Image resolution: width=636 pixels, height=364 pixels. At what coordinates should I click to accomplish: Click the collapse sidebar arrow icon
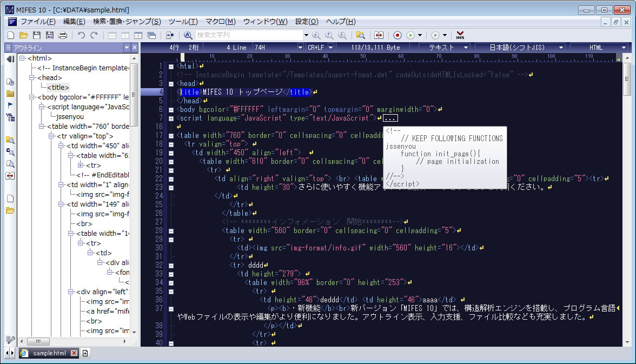click(x=10, y=59)
